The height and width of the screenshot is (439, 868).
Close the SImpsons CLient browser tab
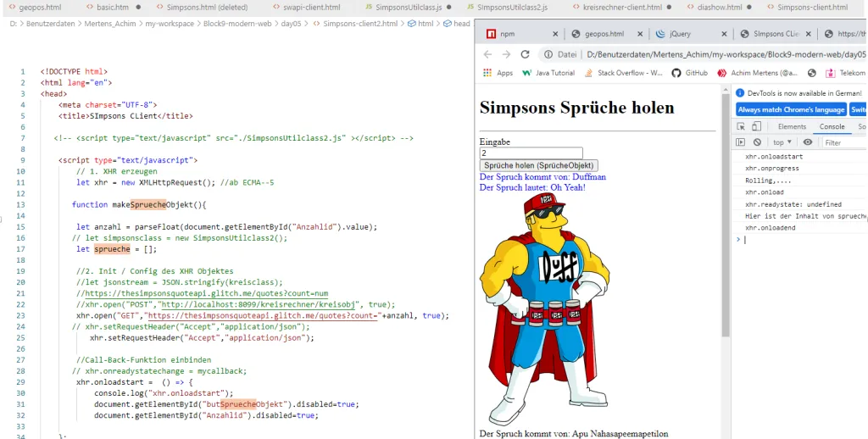pos(808,34)
